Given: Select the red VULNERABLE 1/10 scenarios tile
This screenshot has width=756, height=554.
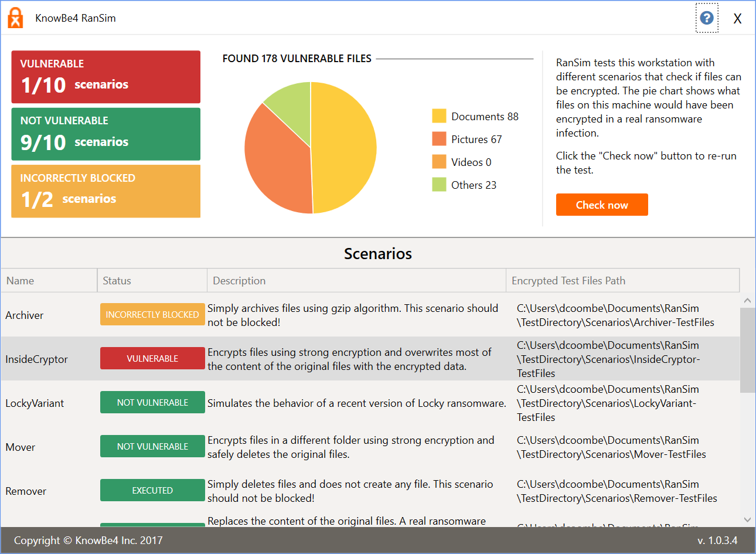Looking at the screenshot, I should (x=106, y=77).
